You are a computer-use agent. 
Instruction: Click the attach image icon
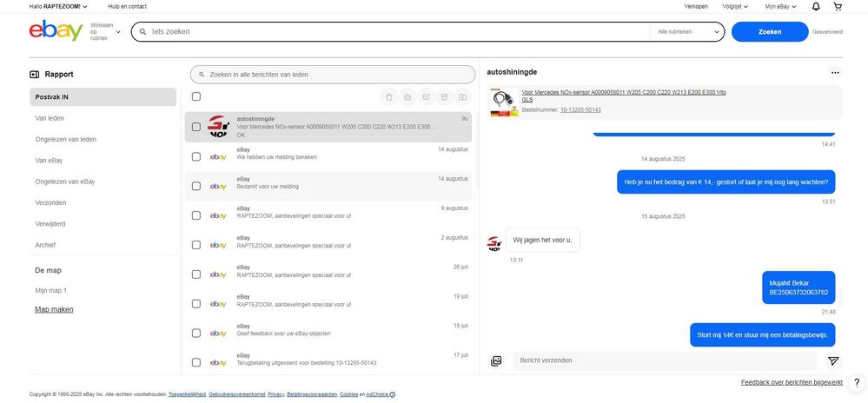point(496,360)
